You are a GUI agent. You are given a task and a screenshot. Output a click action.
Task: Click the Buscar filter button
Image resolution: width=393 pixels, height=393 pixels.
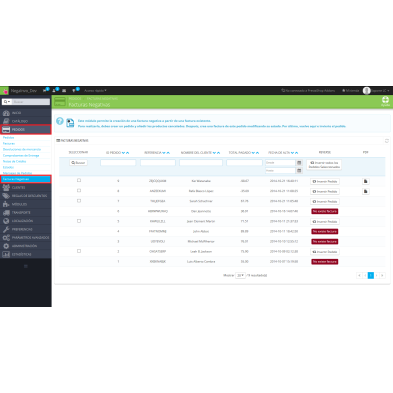click(x=78, y=163)
